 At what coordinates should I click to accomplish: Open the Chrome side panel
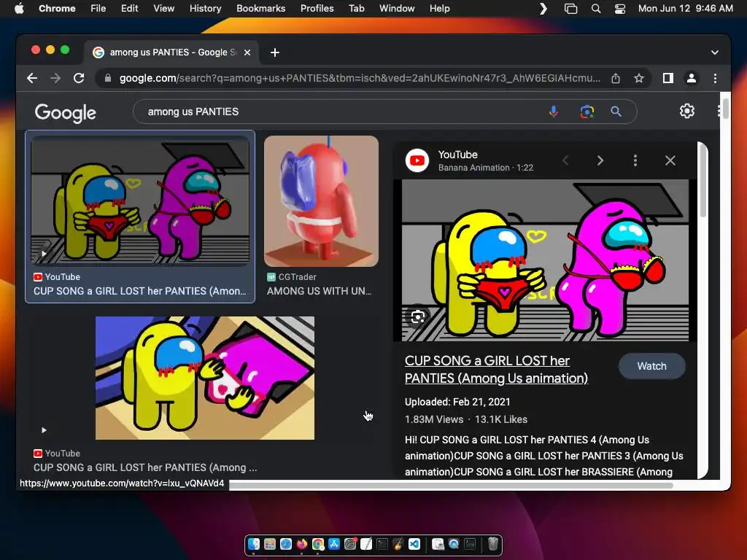click(668, 78)
